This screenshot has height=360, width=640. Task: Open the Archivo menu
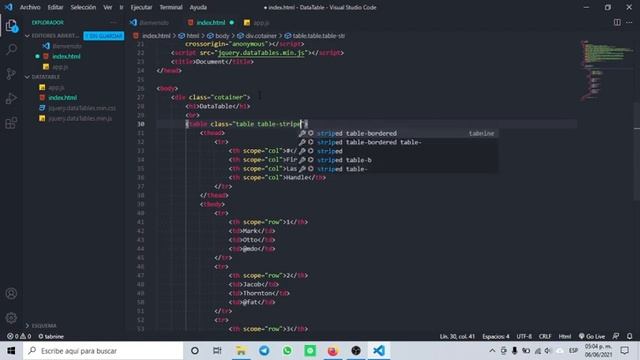[30, 7]
